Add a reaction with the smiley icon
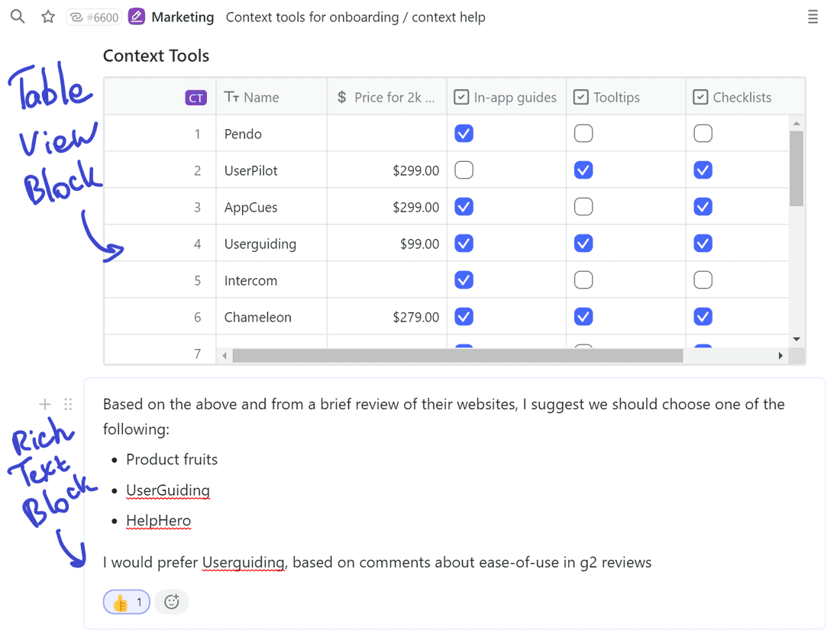The height and width of the screenshot is (640, 840). point(171,602)
